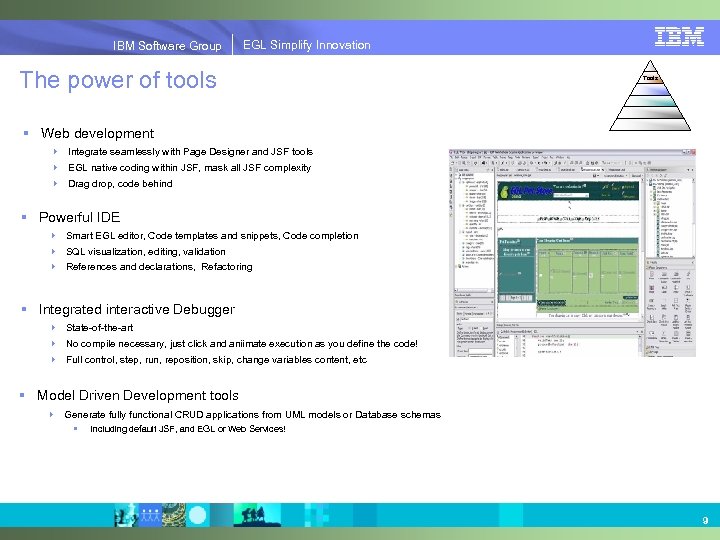Click 'References and declarations, Refactoring' bullet
This screenshot has width=720, height=540.
(x=159, y=267)
